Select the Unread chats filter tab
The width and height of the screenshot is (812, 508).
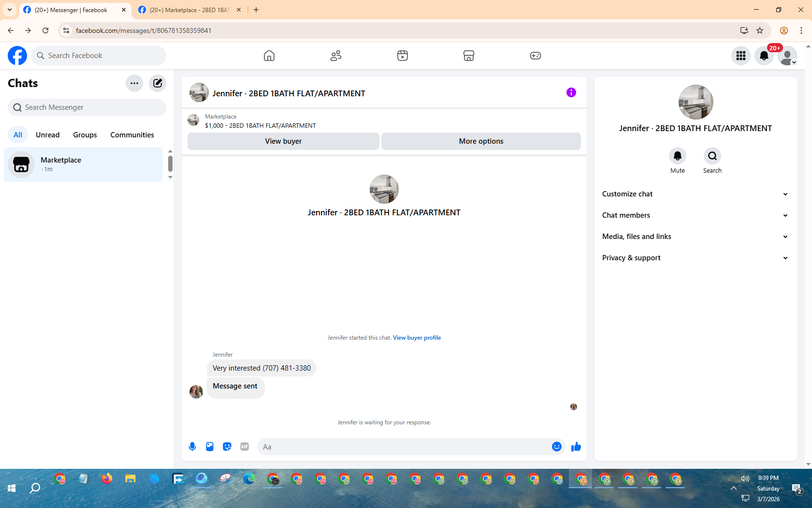point(48,135)
